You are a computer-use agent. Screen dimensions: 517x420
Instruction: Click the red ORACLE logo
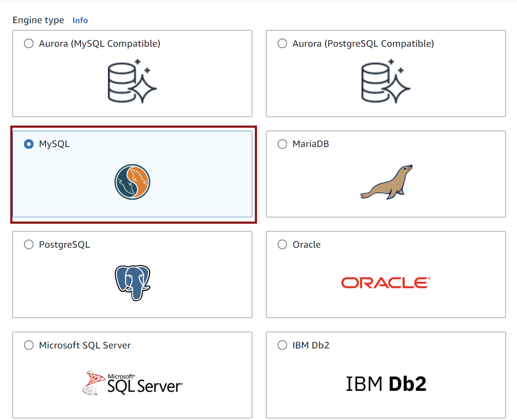[386, 283]
